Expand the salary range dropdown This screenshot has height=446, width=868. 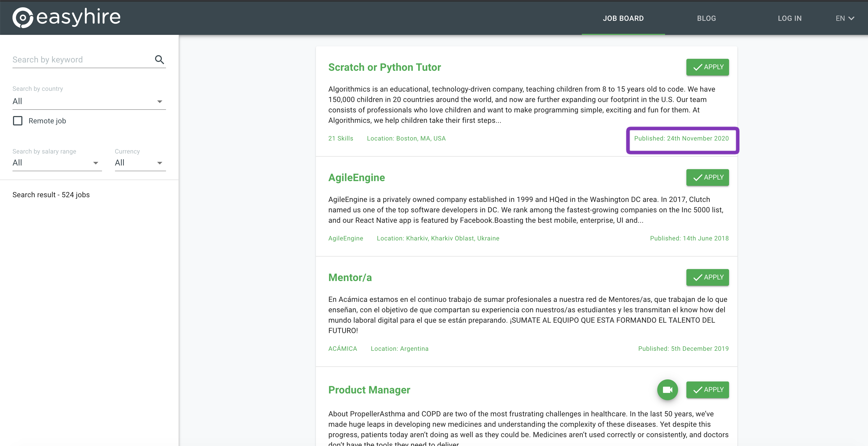pyautogui.click(x=57, y=163)
